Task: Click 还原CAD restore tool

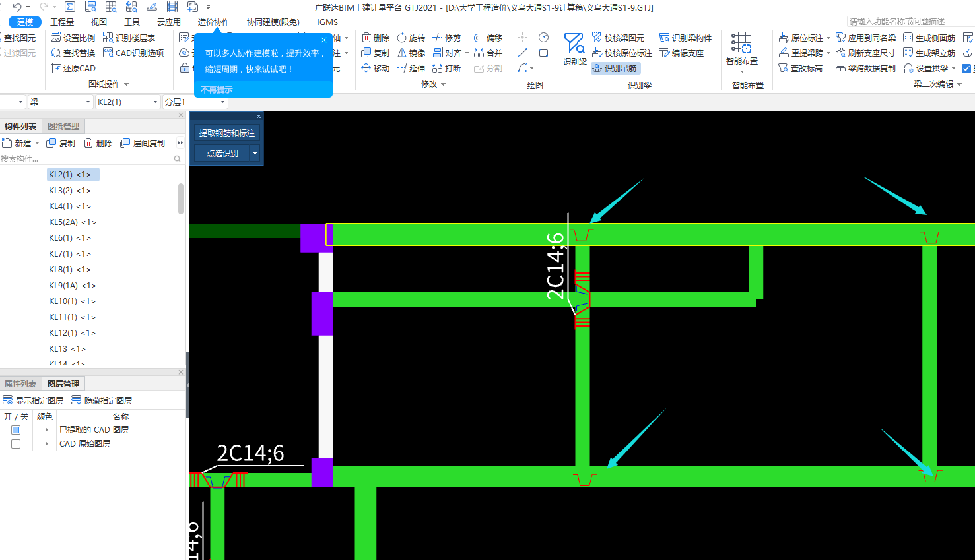Action: (x=73, y=68)
